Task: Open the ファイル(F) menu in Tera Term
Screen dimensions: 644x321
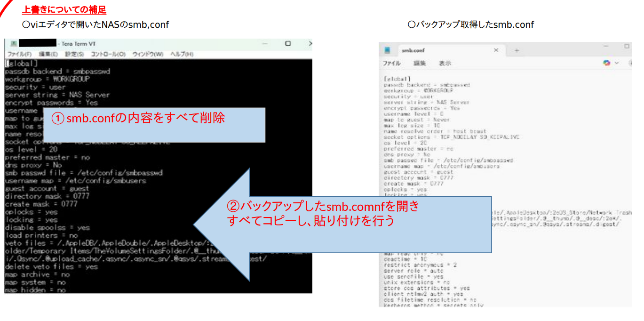Action: (x=19, y=54)
